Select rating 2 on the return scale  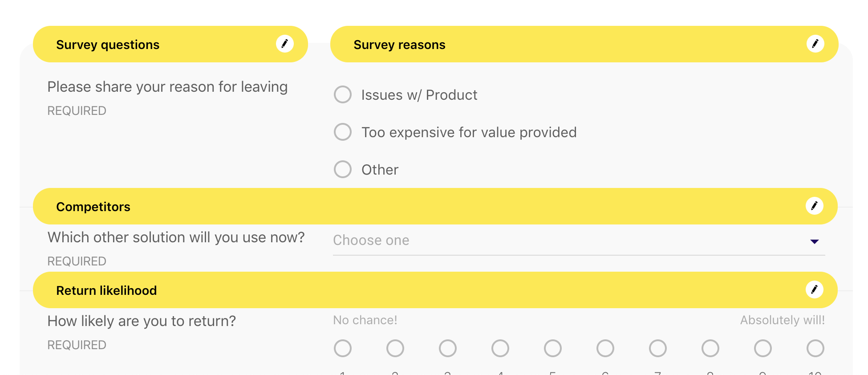tap(395, 348)
